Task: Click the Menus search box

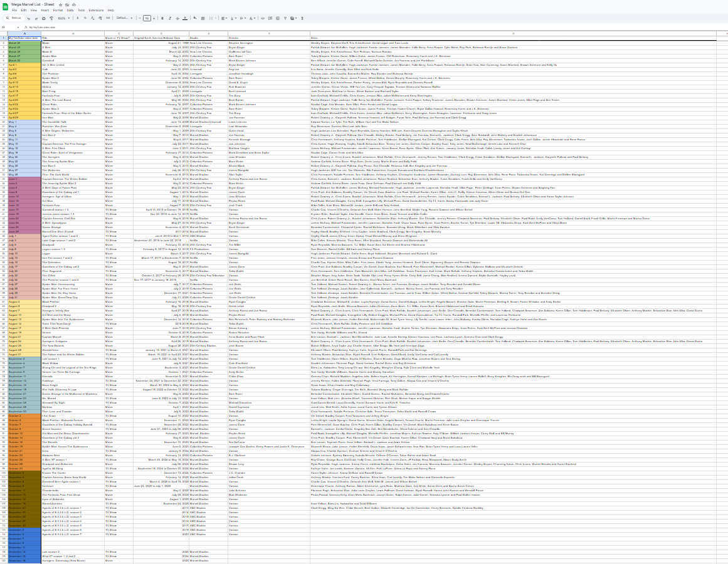Action: pyautogui.click(x=14, y=18)
